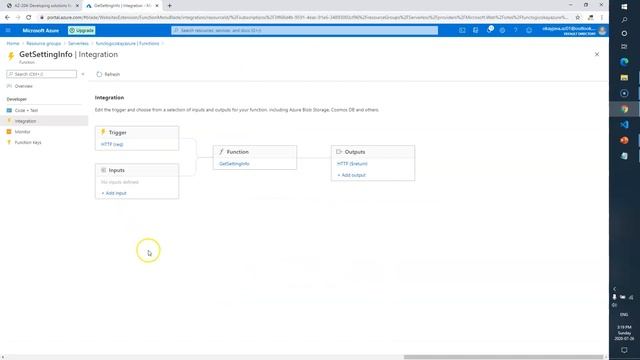Open the Function Keys menu item
The image size is (640, 360).
[x=28, y=142]
